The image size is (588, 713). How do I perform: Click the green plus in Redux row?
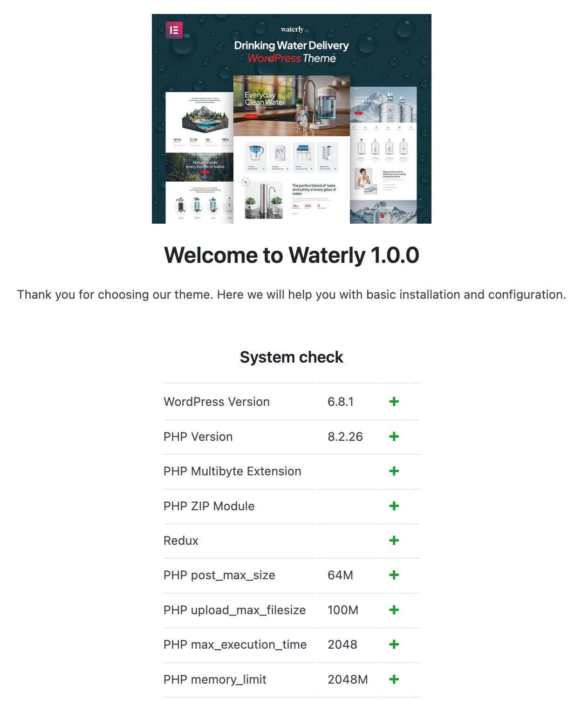pyautogui.click(x=394, y=541)
